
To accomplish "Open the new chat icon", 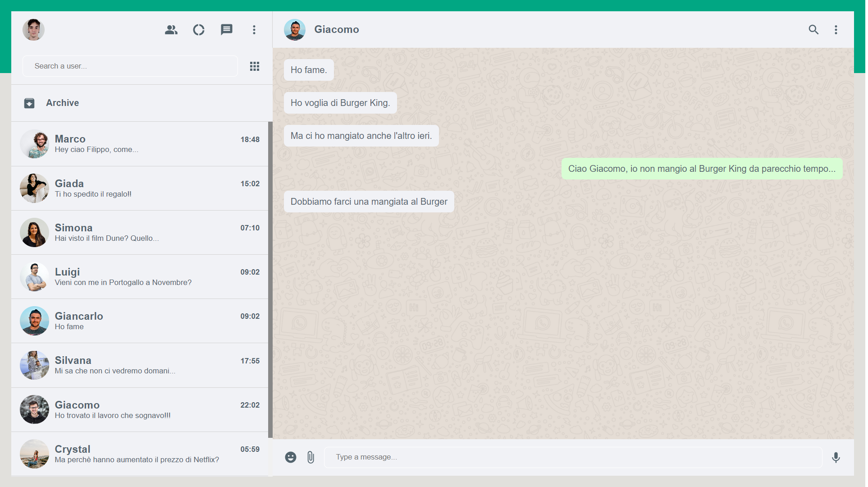I will click(226, 29).
